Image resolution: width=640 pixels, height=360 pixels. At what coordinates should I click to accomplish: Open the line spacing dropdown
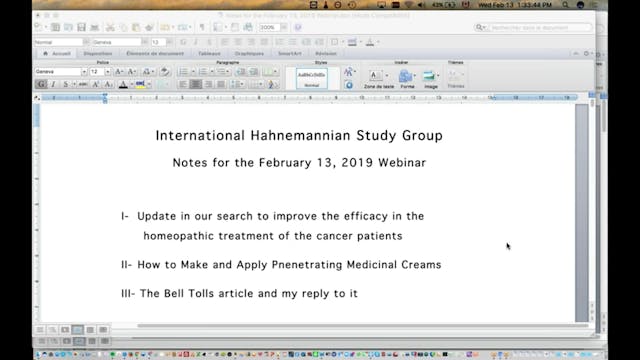[237, 84]
